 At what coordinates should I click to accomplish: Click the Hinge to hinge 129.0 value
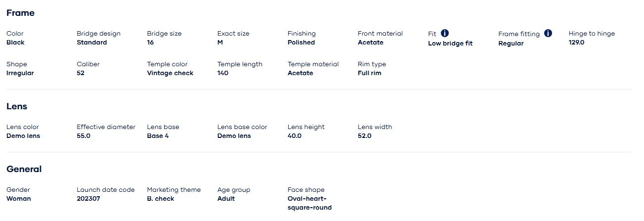click(x=576, y=43)
